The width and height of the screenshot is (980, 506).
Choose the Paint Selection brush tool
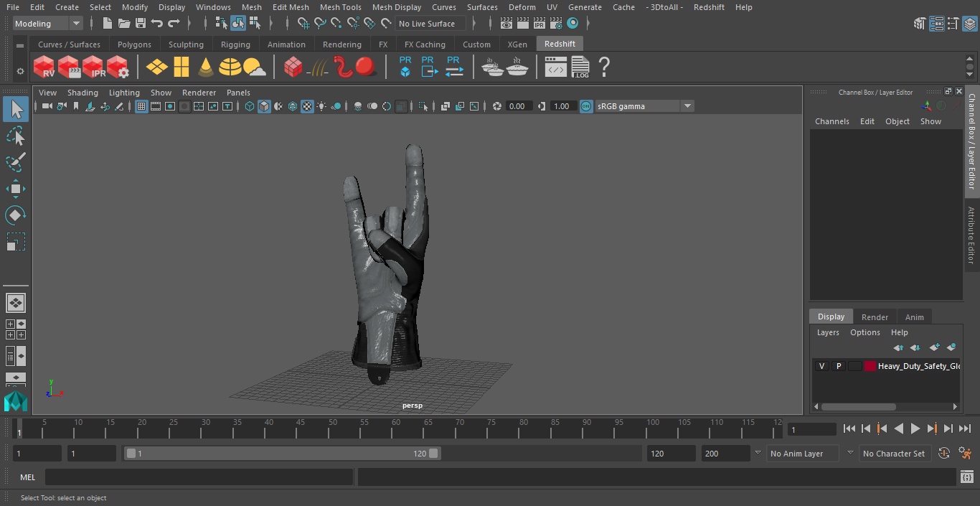tap(16, 162)
